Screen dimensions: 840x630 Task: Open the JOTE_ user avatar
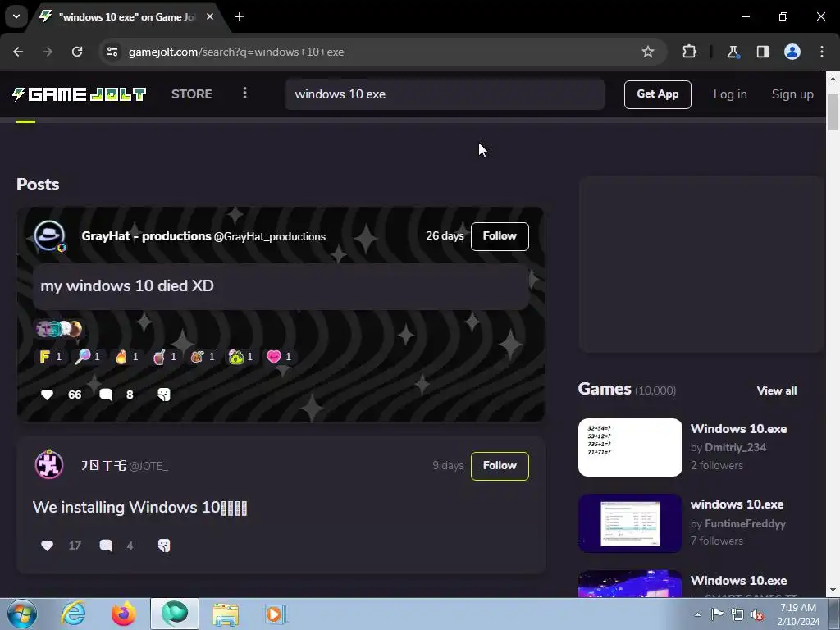[49, 464]
